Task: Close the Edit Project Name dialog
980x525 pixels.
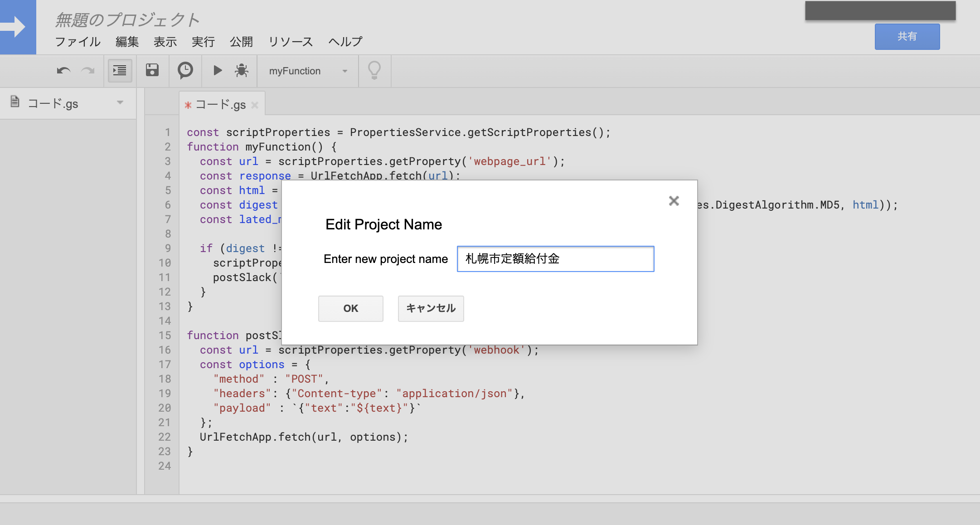Action: [x=674, y=201]
